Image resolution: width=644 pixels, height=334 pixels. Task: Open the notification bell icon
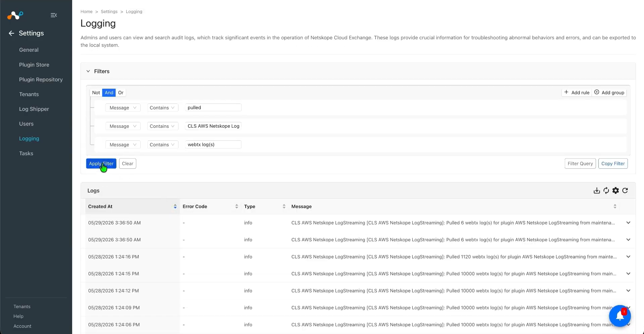pos(620,316)
